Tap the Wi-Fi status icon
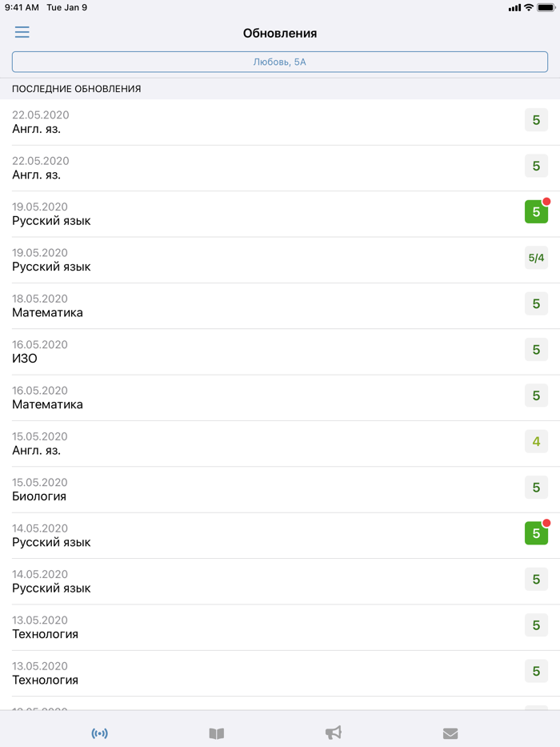The image size is (560, 747). pyautogui.click(x=529, y=7)
